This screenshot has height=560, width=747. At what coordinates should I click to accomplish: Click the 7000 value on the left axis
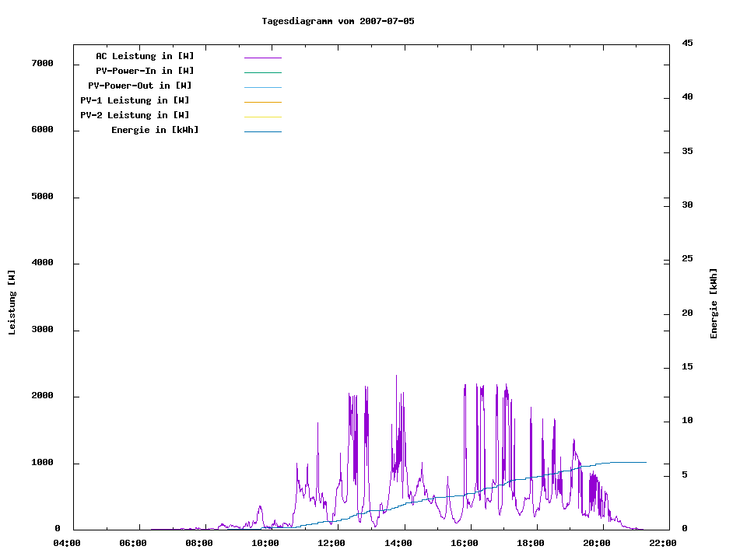[42, 63]
